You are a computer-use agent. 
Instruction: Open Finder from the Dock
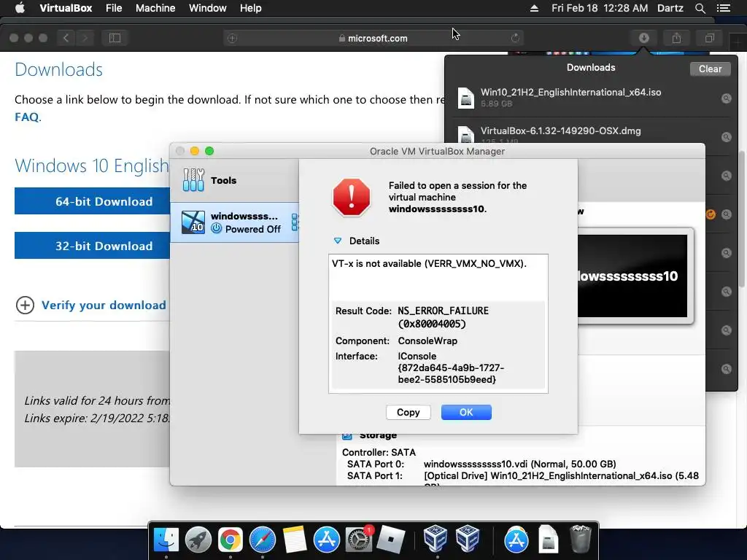point(166,540)
